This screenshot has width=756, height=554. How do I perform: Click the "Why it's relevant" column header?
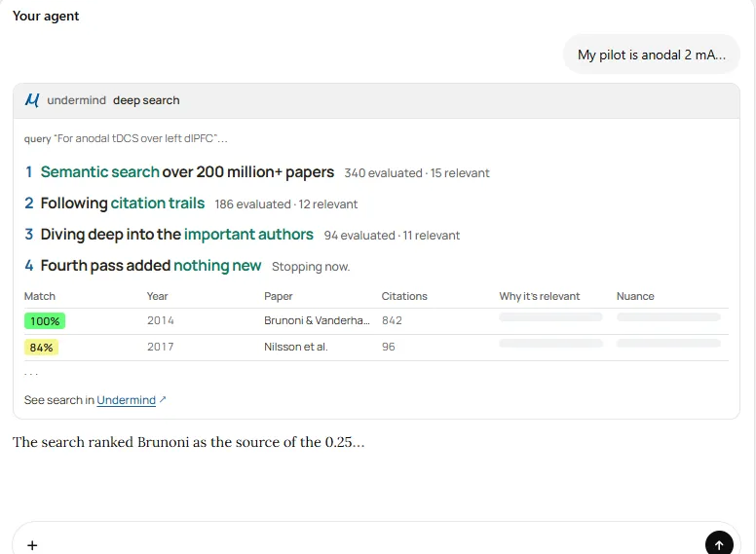[x=539, y=296]
